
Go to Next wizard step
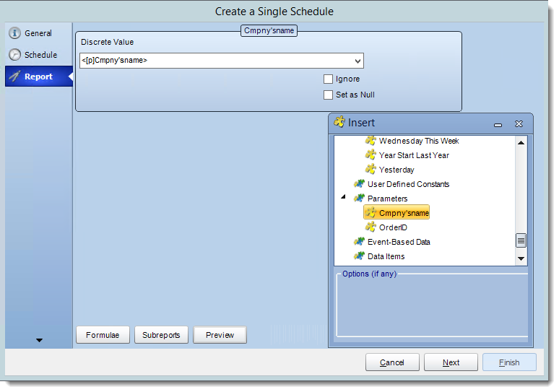pos(451,362)
